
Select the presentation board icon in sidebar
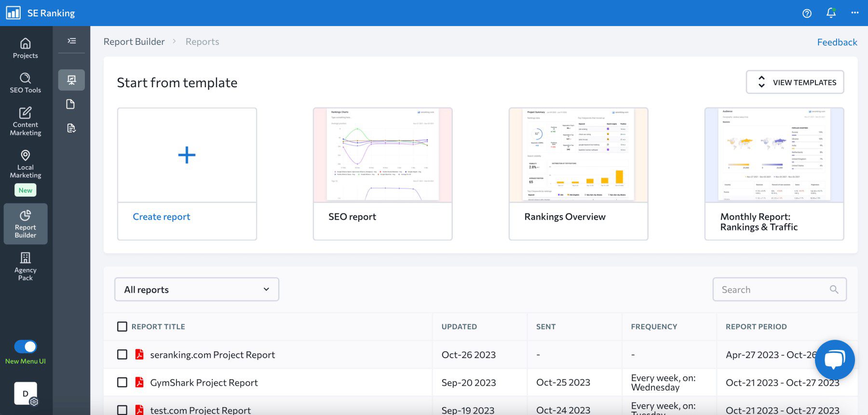coord(71,80)
